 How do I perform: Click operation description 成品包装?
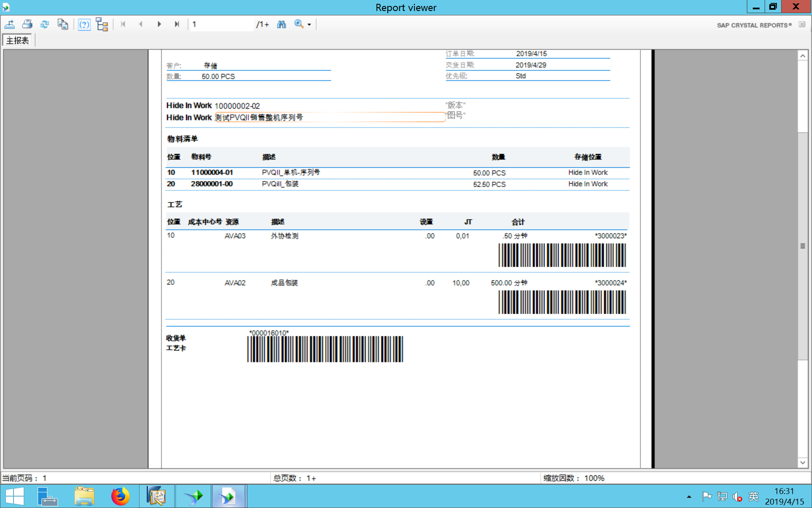pos(285,283)
